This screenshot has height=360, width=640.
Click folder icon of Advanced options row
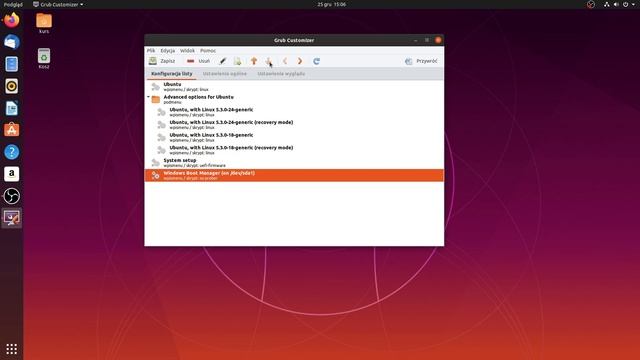point(156,99)
